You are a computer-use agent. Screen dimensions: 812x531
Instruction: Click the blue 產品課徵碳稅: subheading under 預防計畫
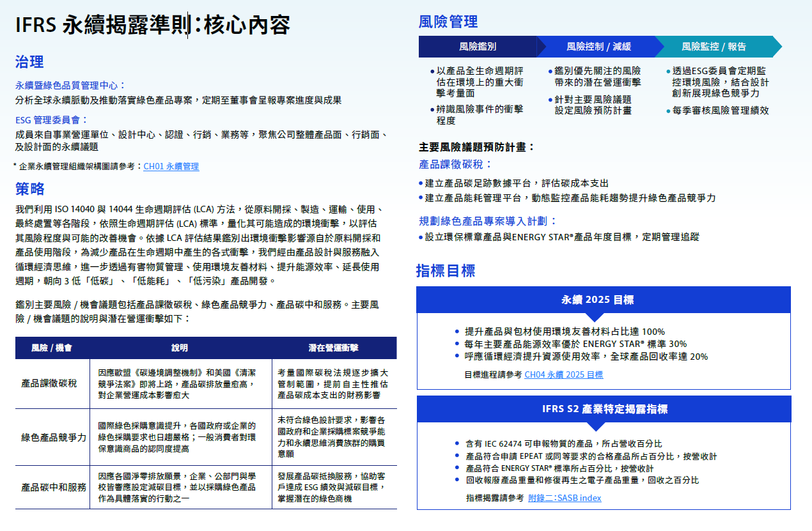tap(456, 164)
